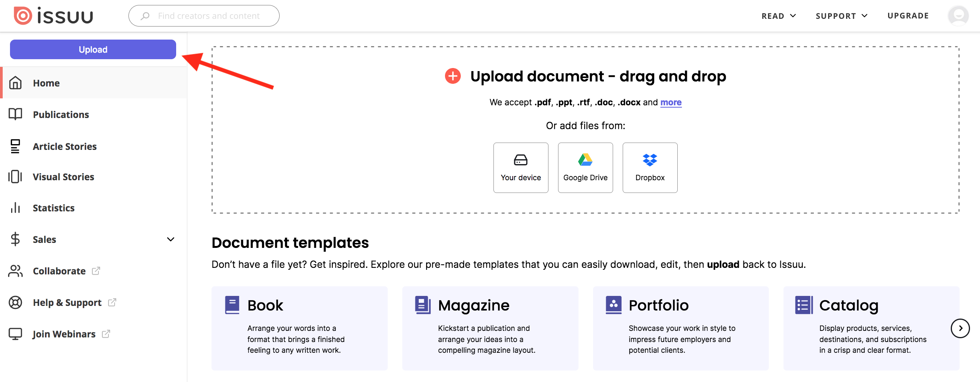980x382 pixels.
Task: Click the Statistics bar chart icon
Action: tap(15, 208)
